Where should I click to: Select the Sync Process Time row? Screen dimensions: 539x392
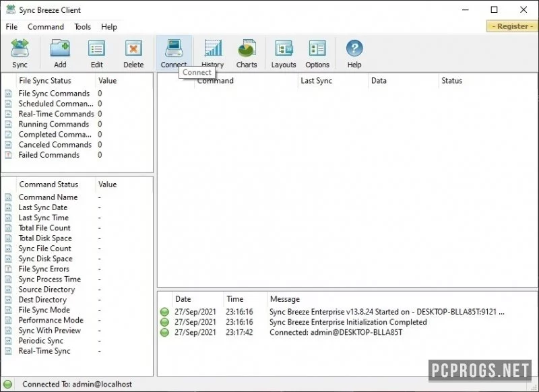(77, 280)
